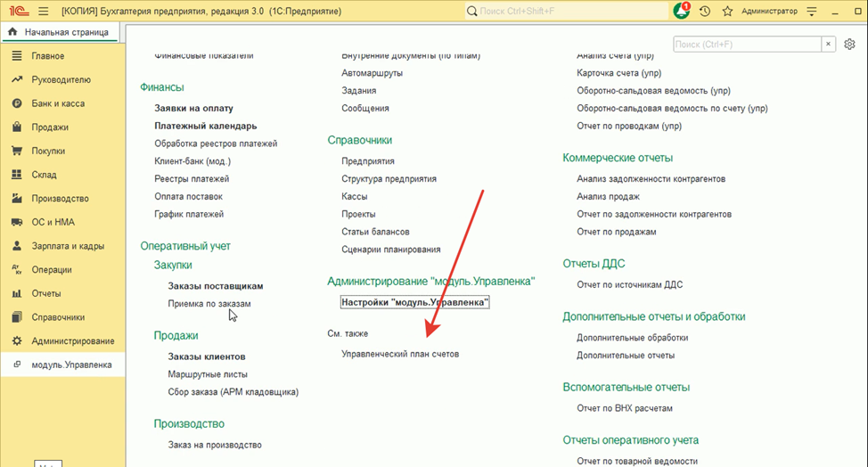Click the модуль.Управленка section icon
Viewport: 868px width, 467px height.
click(x=17, y=365)
